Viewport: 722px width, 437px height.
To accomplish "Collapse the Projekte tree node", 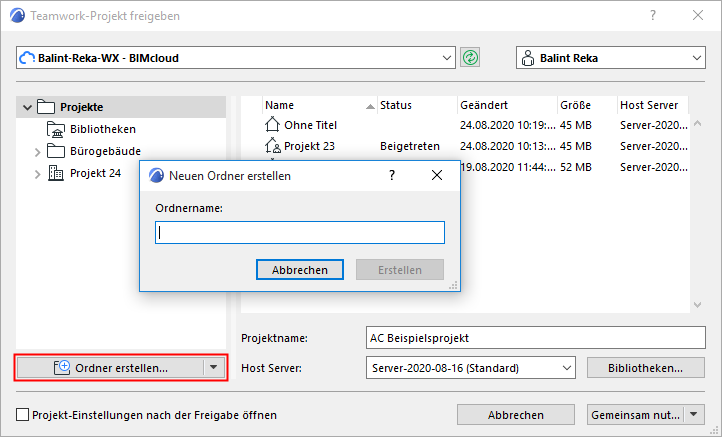I will 27,107.
